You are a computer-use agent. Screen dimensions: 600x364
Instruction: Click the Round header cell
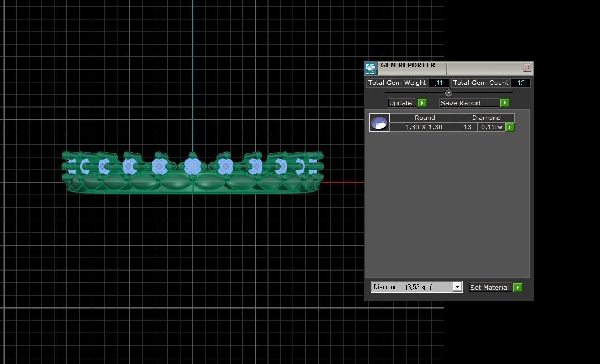click(x=423, y=118)
